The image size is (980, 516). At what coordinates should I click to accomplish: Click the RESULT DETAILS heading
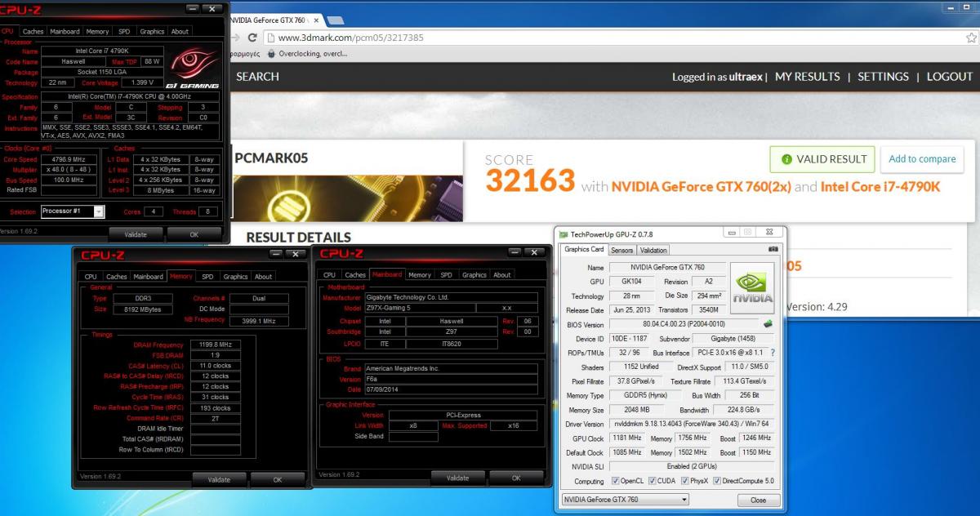click(299, 237)
